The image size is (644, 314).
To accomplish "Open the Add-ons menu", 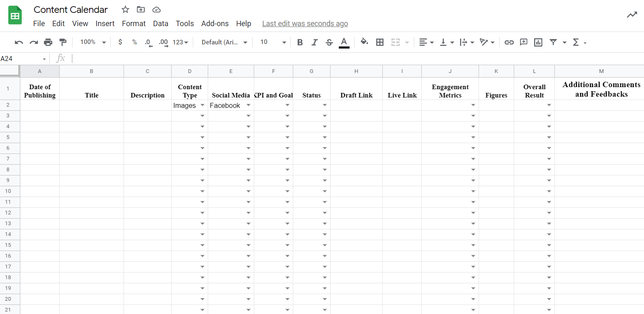I will coord(215,24).
